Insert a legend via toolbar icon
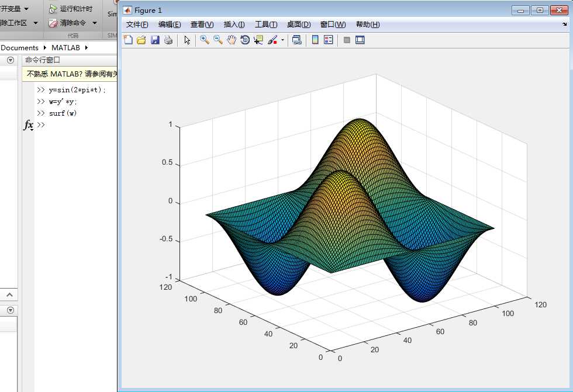The height and width of the screenshot is (392, 573). (x=329, y=40)
